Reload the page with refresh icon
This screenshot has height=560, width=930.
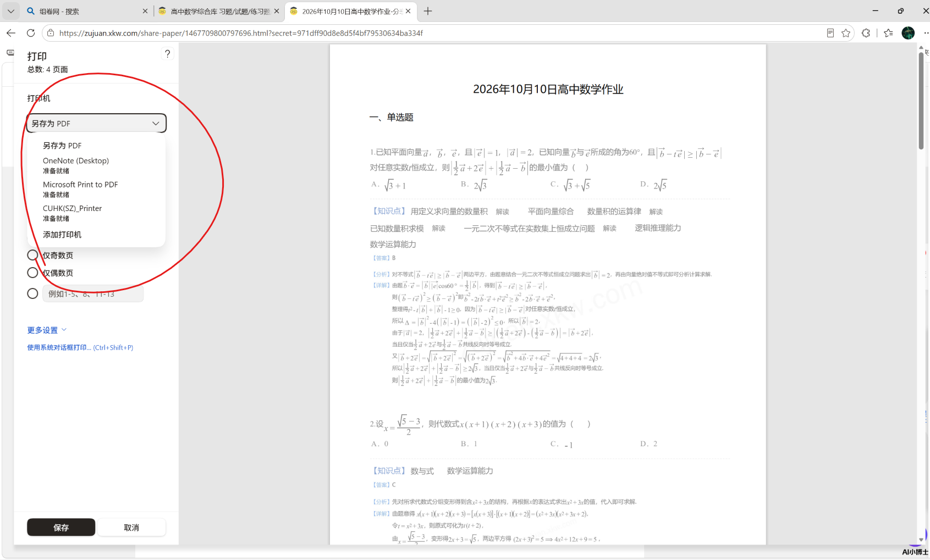31,33
